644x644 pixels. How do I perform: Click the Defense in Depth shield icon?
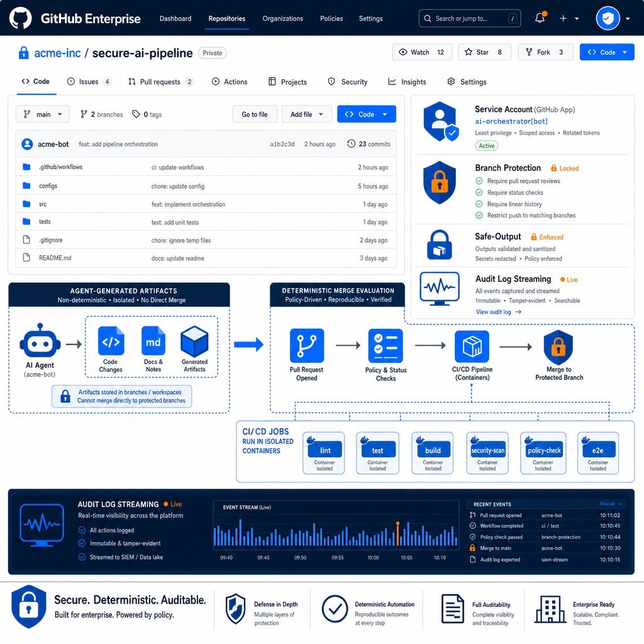[x=236, y=609]
